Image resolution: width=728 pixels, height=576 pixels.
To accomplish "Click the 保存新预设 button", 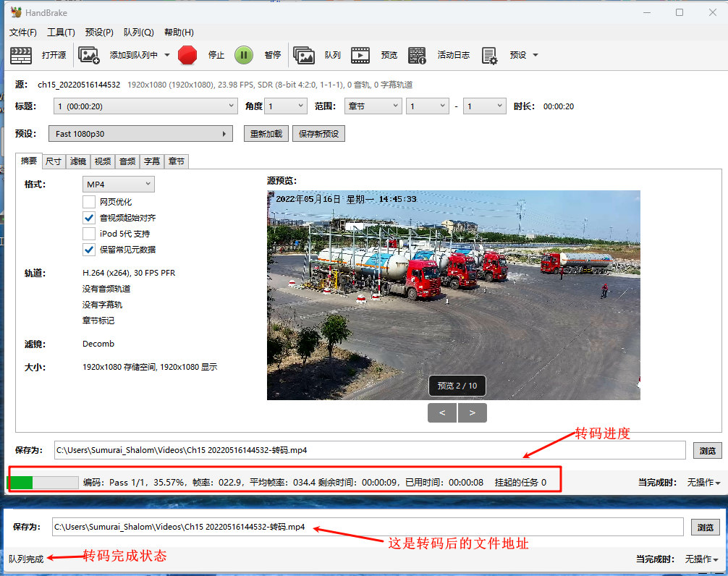I will coord(318,134).
